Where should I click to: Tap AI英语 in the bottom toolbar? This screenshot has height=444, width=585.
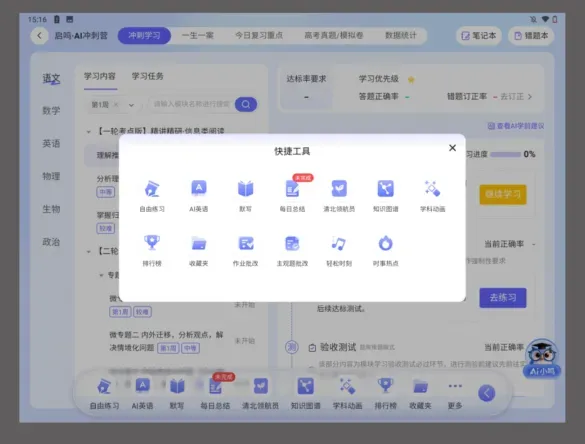142,394
